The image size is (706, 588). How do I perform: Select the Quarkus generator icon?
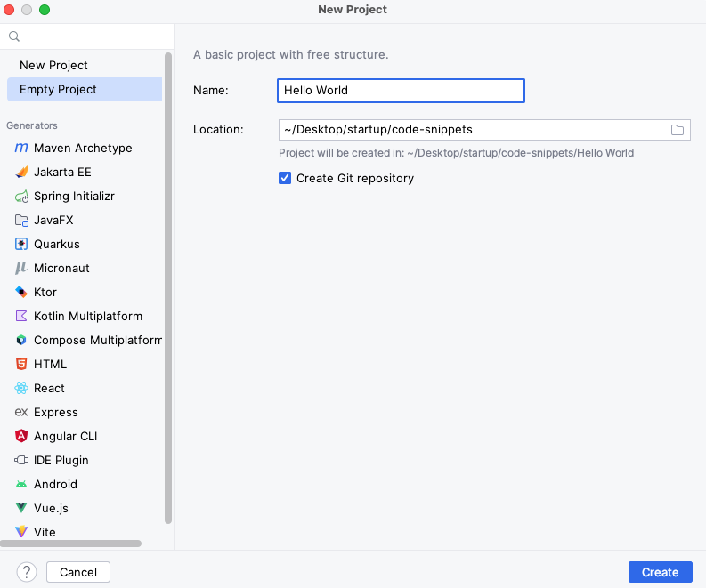[x=21, y=244]
